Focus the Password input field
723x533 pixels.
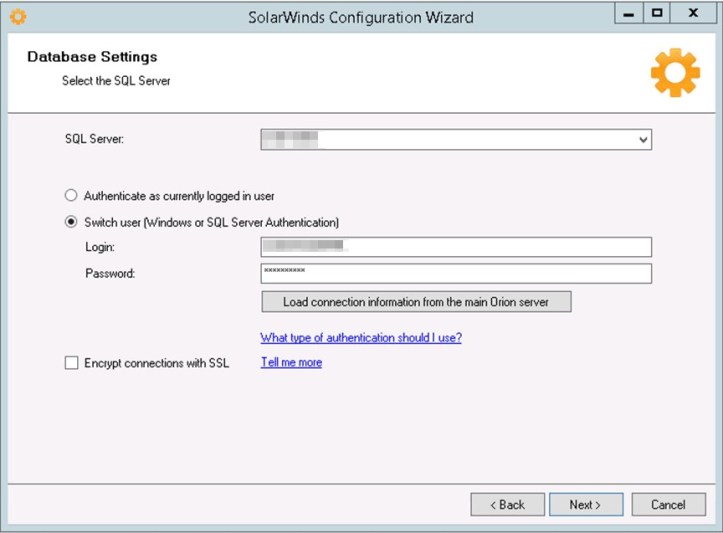pyautogui.click(x=455, y=273)
